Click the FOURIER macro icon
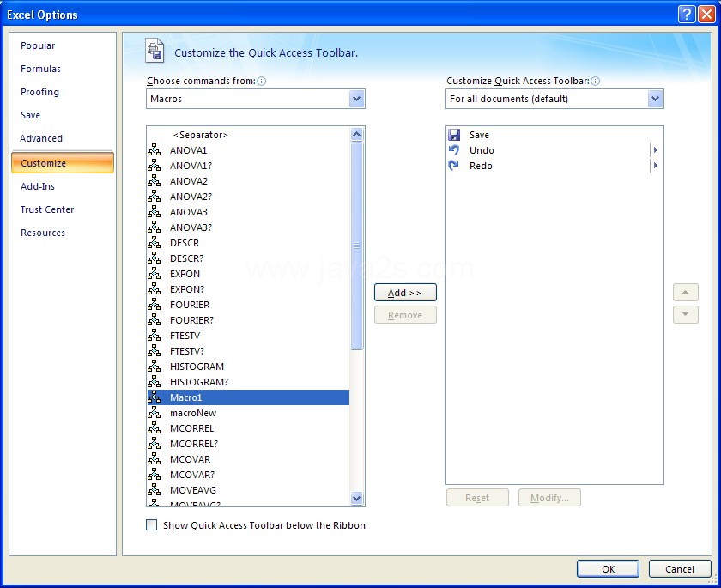Image resolution: width=721 pixels, height=588 pixels. pos(154,305)
